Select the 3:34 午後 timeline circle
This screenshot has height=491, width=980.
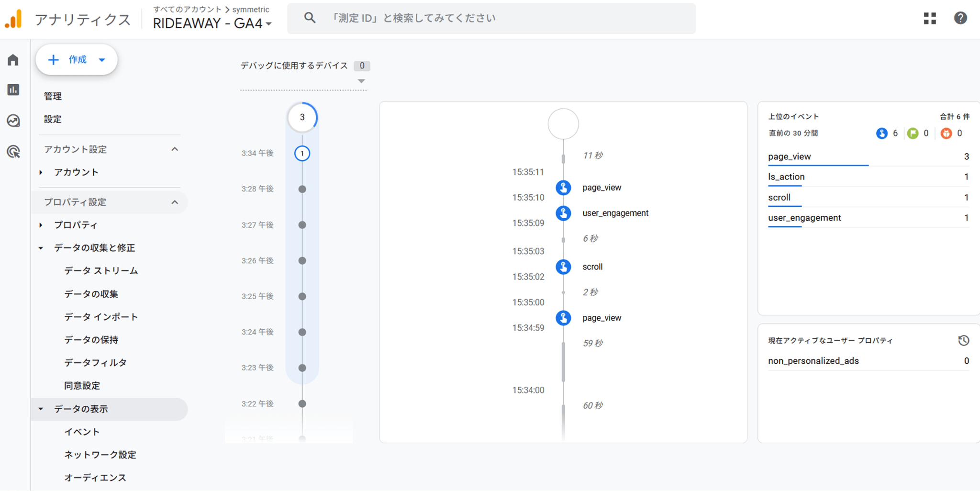[302, 154]
